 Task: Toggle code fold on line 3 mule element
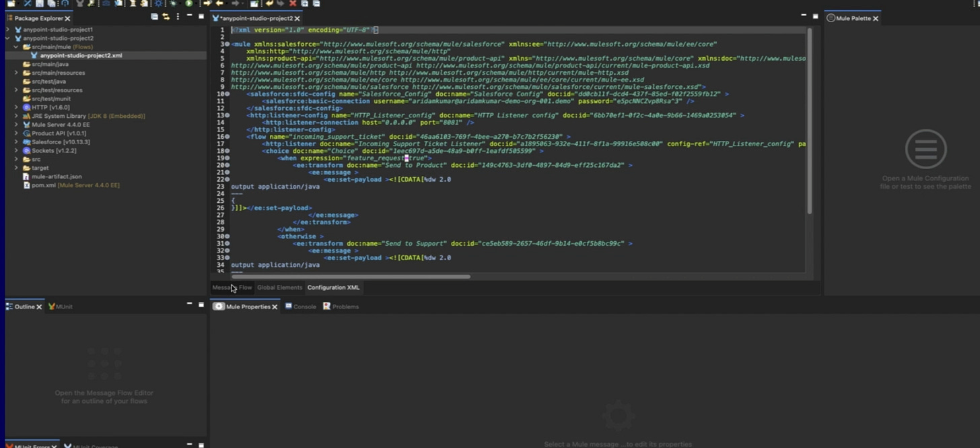coord(228,44)
